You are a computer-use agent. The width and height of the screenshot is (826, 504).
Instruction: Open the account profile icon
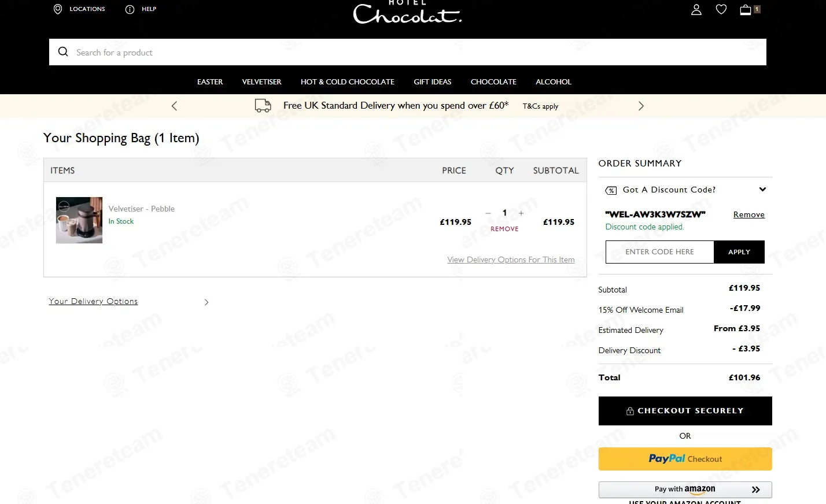[696, 9]
